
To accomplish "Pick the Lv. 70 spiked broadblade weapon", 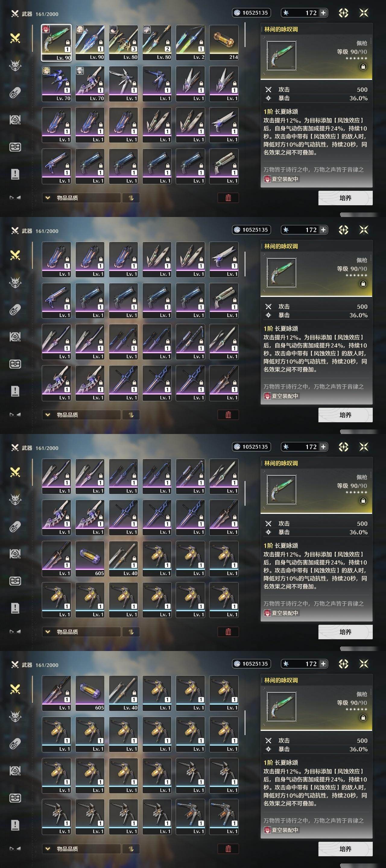I will (90, 84).
